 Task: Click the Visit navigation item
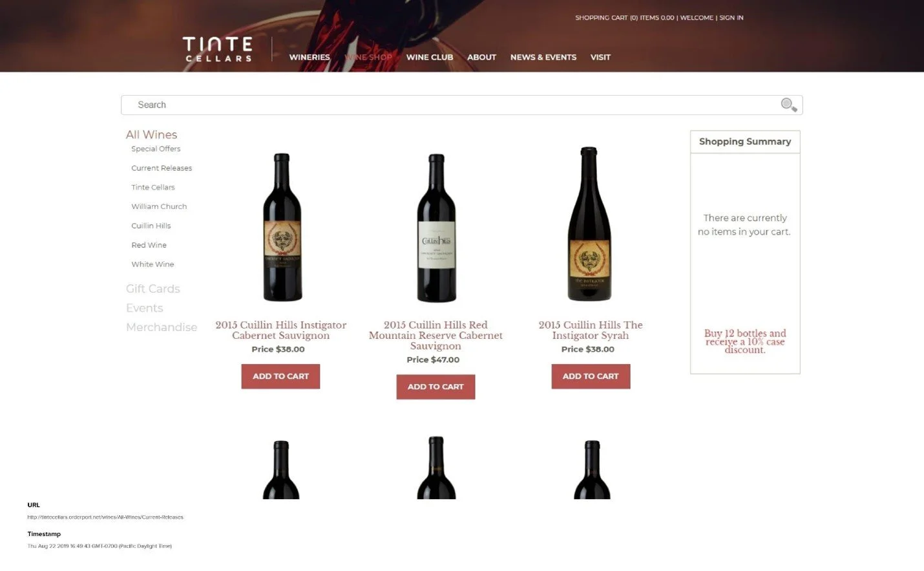click(600, 57)
